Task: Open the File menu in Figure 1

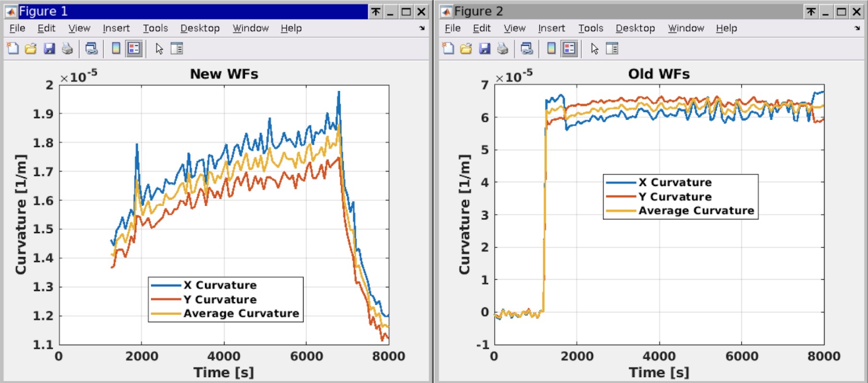Action: [x=17, y=28]
